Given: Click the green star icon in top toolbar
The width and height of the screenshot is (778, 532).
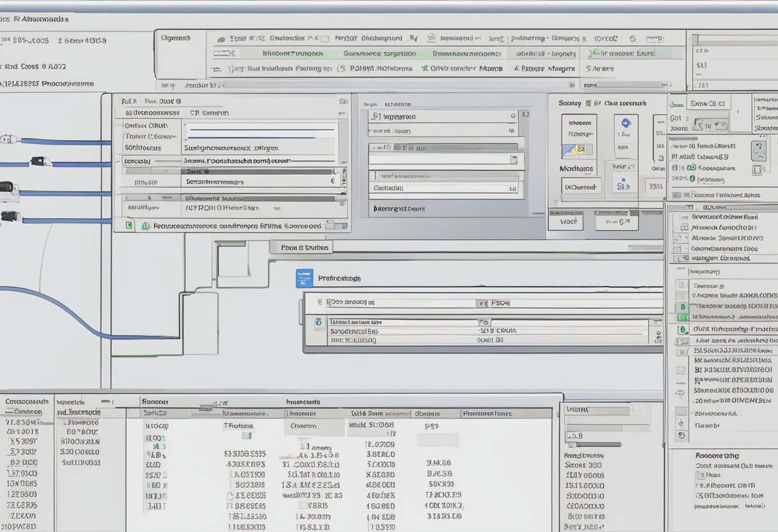Looking at the screenshot, I should tap(424, 68).
